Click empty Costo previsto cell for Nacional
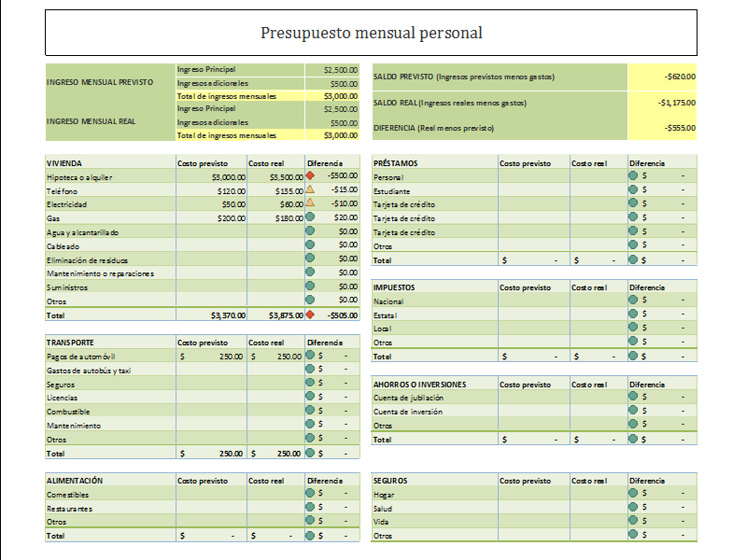This screenshot has width=747, height=560. click(533, 301)
